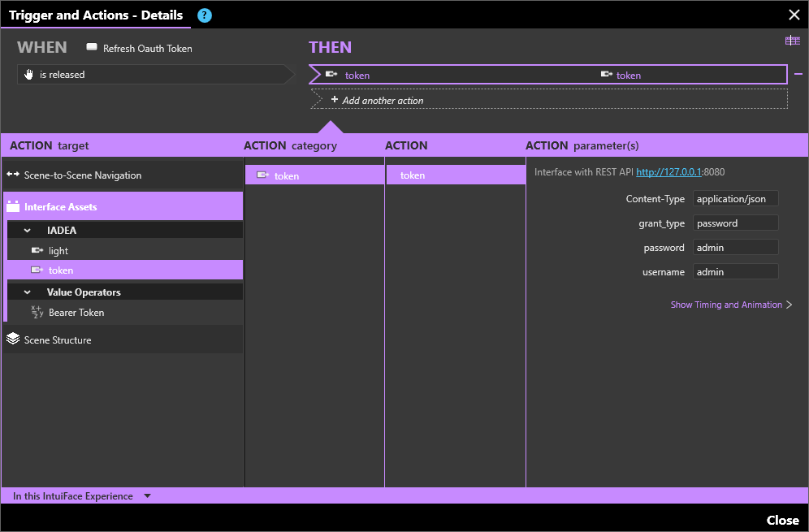The width and height of the screenshot is (809, 532).
Task: Close dialog with the top-right X
Action: [x=794, y=15]
